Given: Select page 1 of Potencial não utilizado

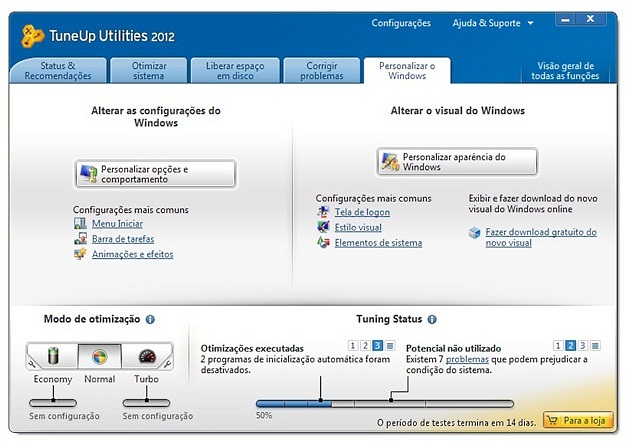Looking at the screenshot, I should (558, 345).
